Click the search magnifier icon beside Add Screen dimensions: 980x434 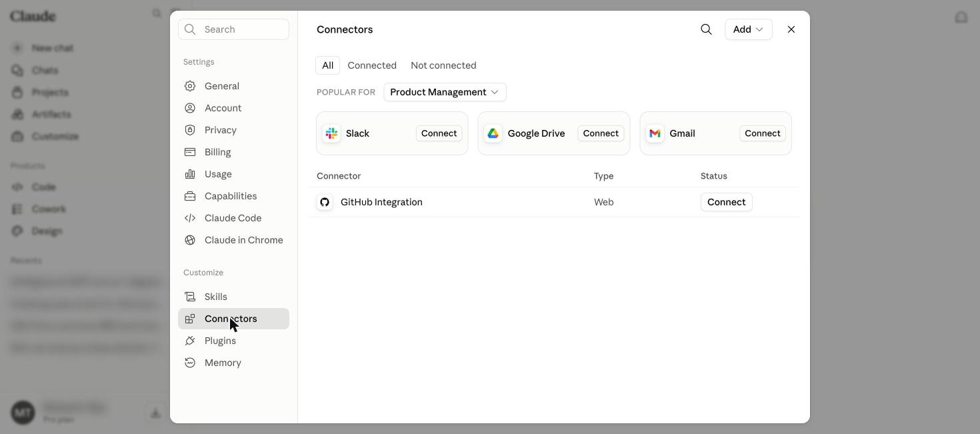[707, 29]
